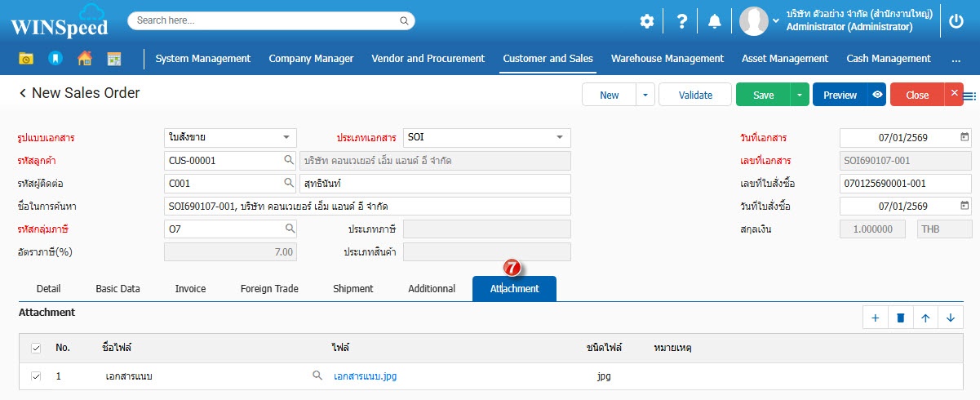Viewport: 980px width, 400px height.
Task: Open the notifications bell
Action: point(715,22)
